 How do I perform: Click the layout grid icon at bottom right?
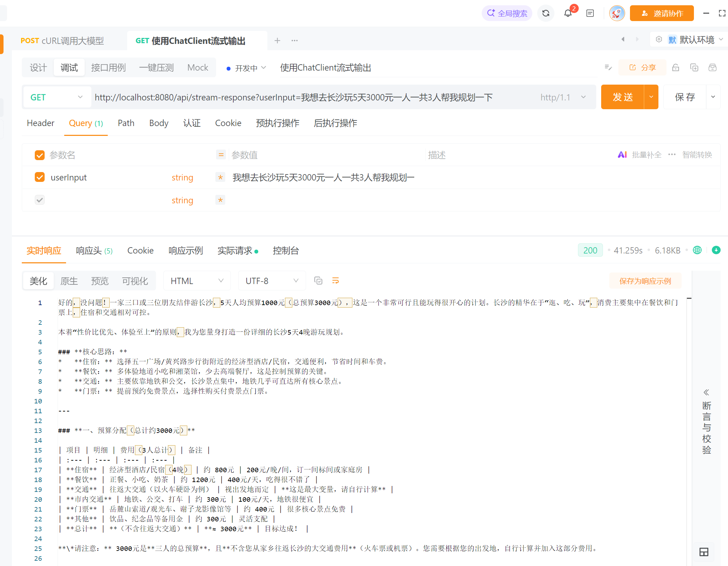(x=704, y=552)
